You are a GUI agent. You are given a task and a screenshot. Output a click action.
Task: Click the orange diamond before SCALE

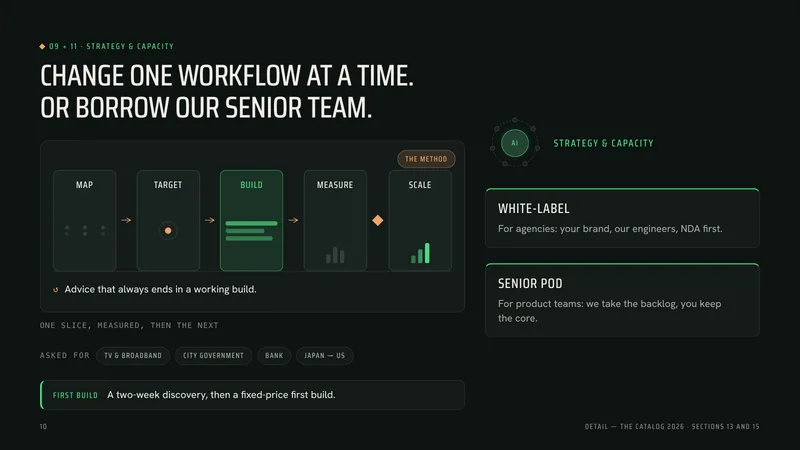(378, 220)
